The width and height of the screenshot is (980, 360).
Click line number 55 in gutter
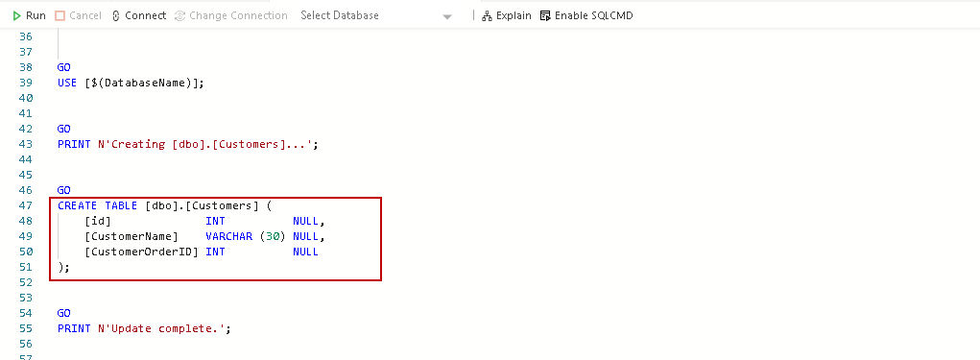pos(26,328)
